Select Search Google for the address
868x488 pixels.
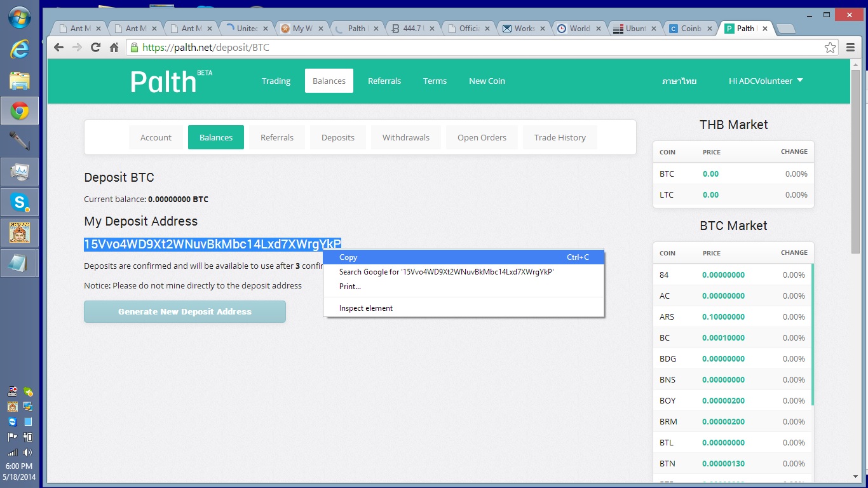point(463,272)
